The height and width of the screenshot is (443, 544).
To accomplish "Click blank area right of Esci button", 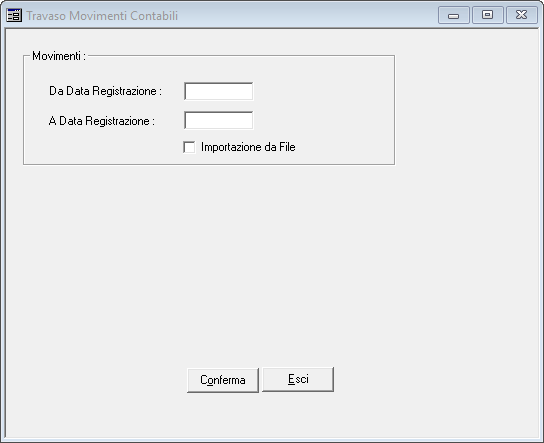I will [434, 380].
